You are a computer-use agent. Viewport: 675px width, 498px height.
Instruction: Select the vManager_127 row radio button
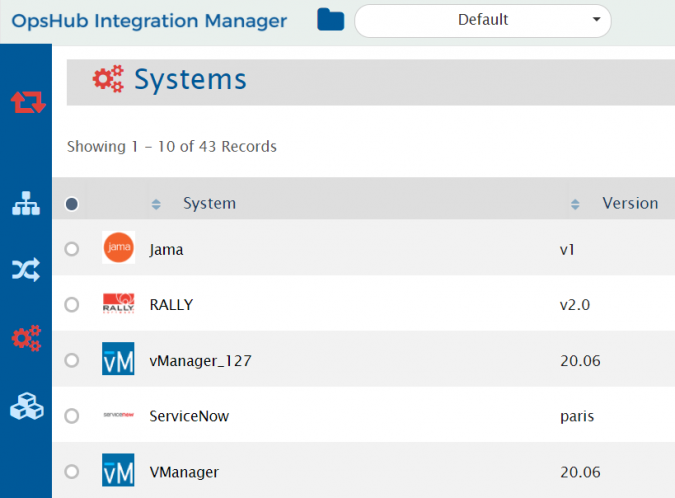click(x=71, y=360)
